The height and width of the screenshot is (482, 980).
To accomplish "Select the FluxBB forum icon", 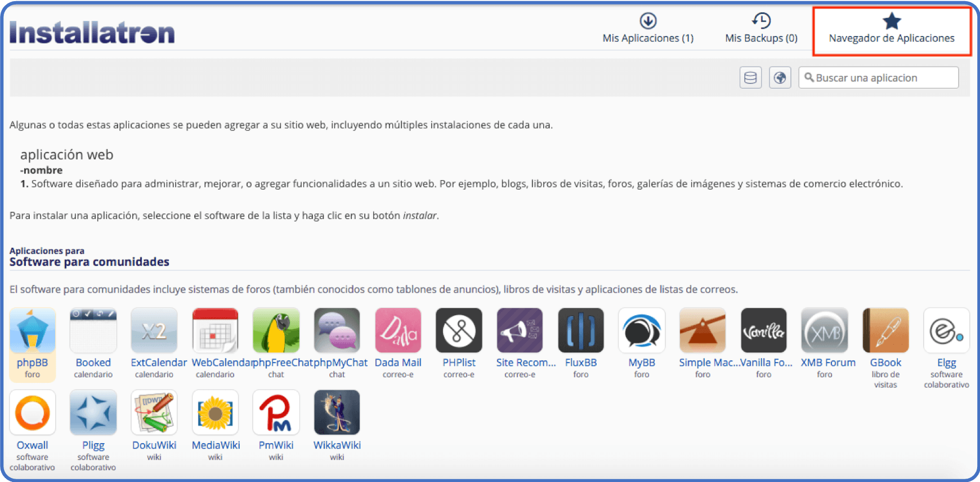I will [581, 331].
